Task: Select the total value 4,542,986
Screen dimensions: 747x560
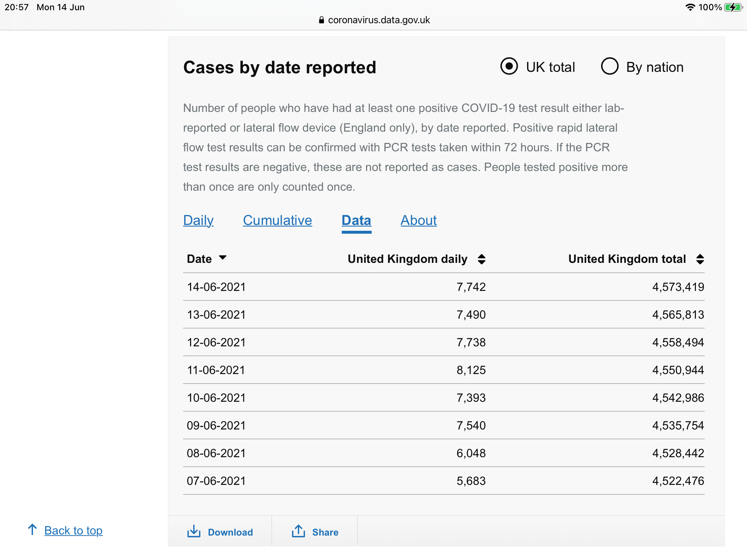Action: coord(678,398)
